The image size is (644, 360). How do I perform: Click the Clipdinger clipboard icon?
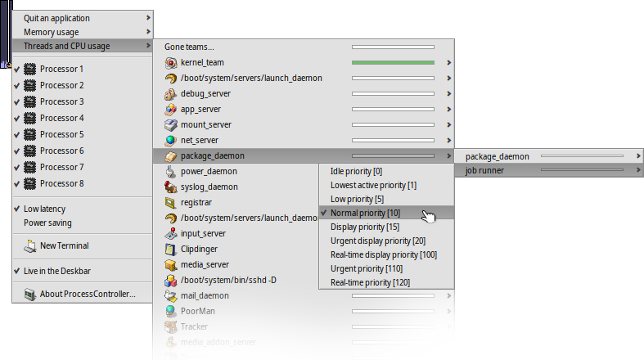pos(170,250)
